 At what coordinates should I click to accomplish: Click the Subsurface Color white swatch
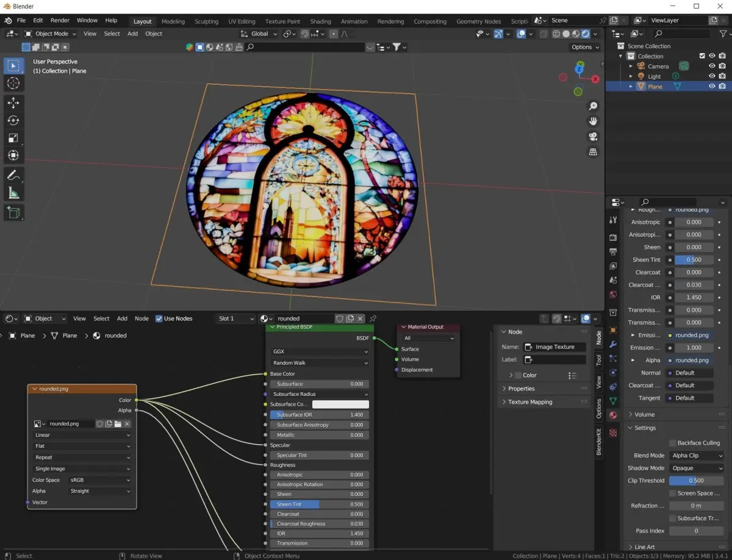340,404
